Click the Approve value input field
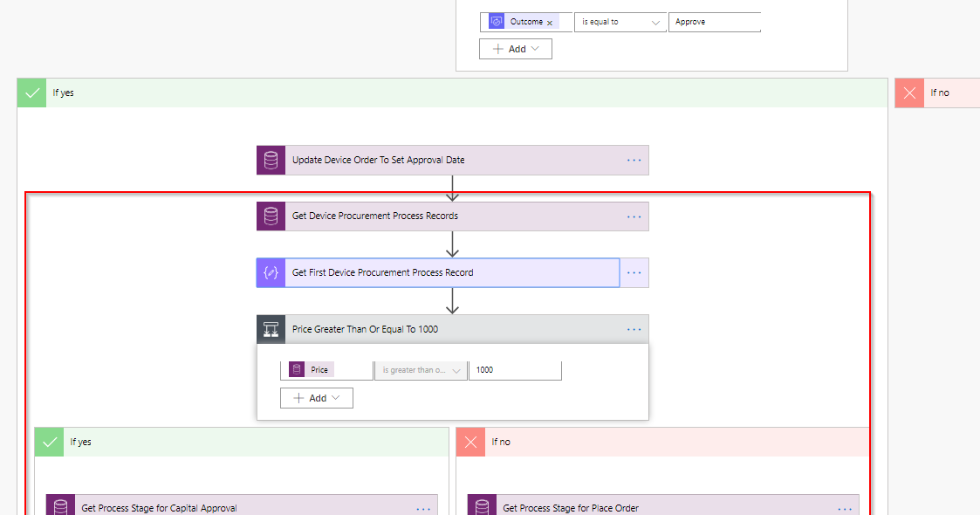 pos(714,21)
